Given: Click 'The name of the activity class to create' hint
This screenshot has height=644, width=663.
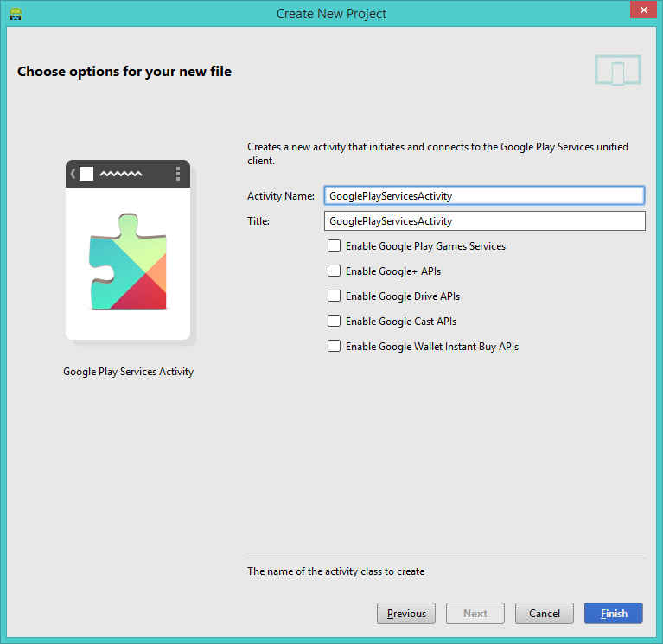Looking at the screenshot, I should 335,571.
